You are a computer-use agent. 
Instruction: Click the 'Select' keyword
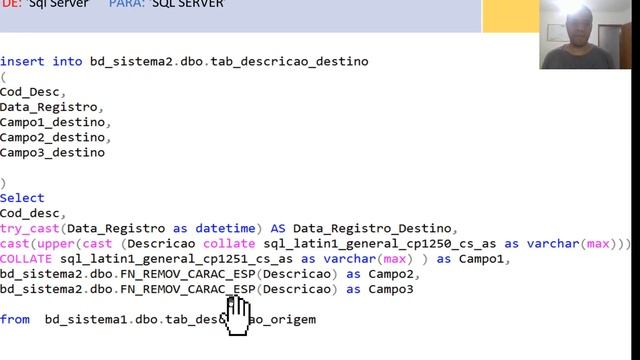22,198
